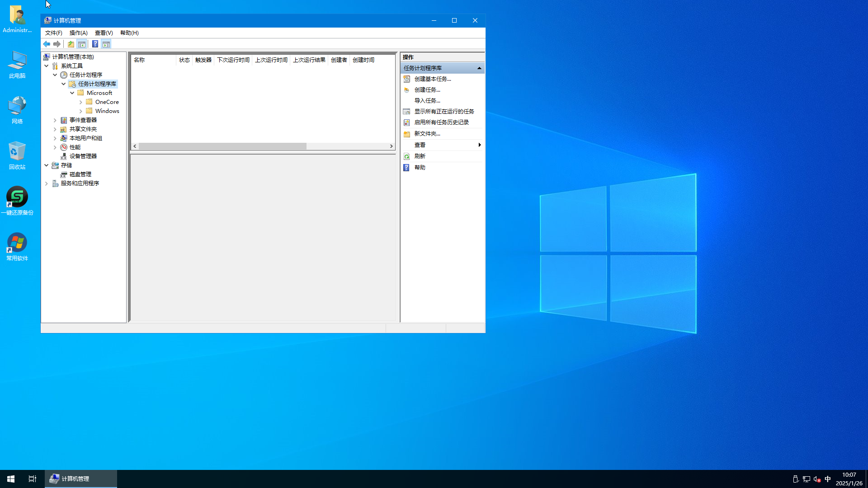Click the task list horizontal scrollbar thumb
868x488 pixels.
pos(222,146)
